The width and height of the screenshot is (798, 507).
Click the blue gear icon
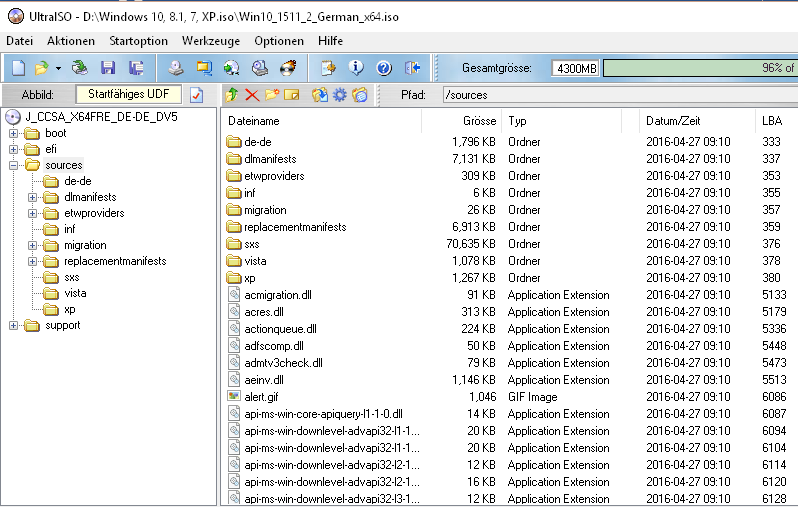pyautogui.click(x=339, y=95)
